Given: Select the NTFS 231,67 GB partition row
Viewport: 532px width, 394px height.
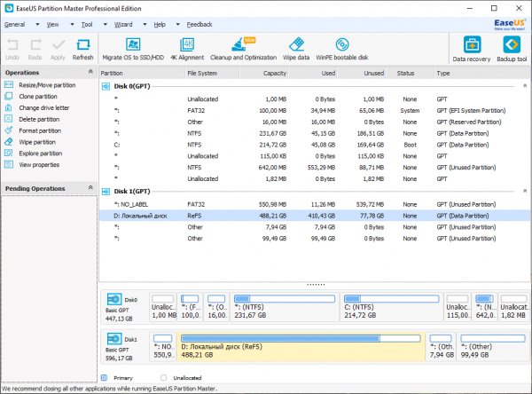Looking at the screenshot, I should pyautogui.click(x=315, y=133).
